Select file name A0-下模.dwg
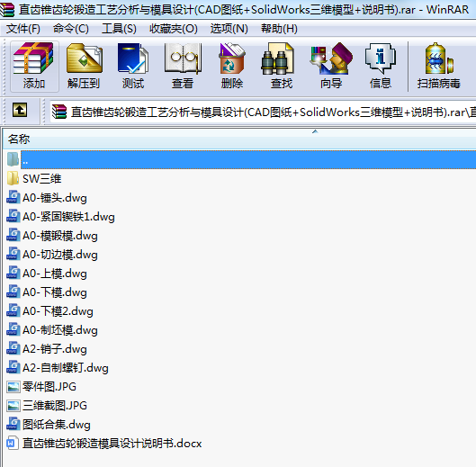This screenshot has height=467, width=476. point(55,292)
